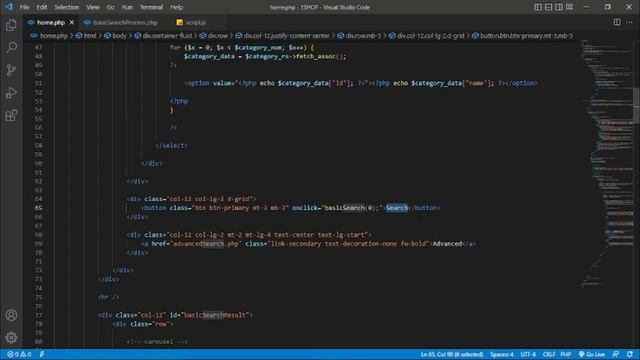Open the Manage gear icon

point(11,338)
